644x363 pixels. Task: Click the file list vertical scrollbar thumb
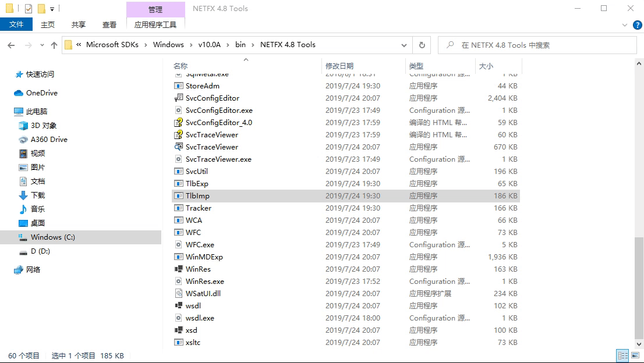tap(639, 287)
